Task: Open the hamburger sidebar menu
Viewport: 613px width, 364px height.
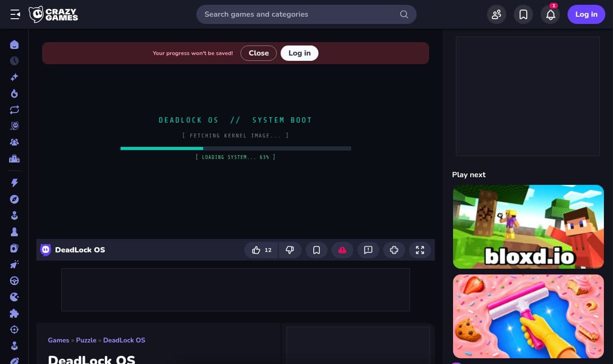Action: 15,14
